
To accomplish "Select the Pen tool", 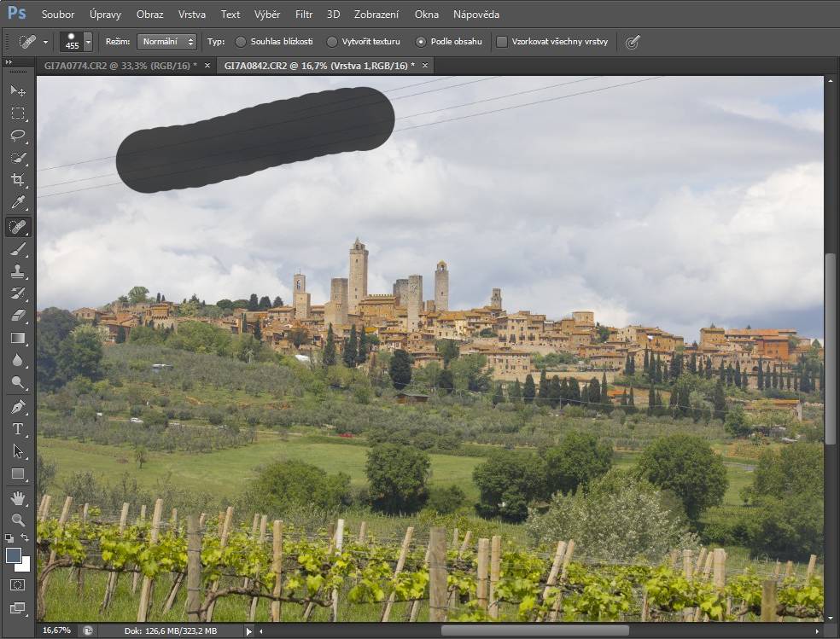I will point(17,406).
